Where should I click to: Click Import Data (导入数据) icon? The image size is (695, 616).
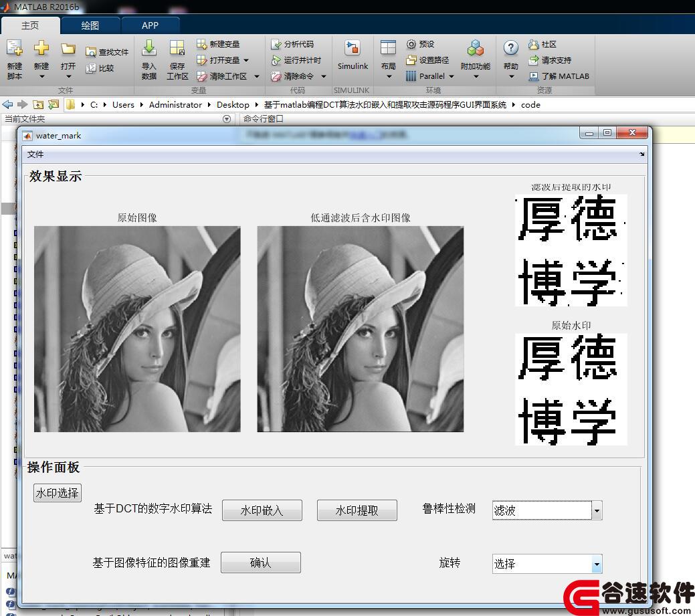(x=149, y=48)
